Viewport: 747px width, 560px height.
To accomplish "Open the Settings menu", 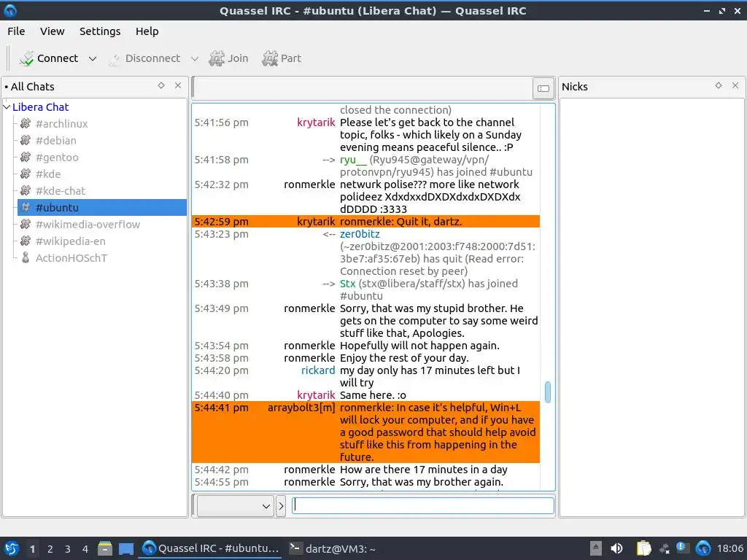I will pos(100,31).
